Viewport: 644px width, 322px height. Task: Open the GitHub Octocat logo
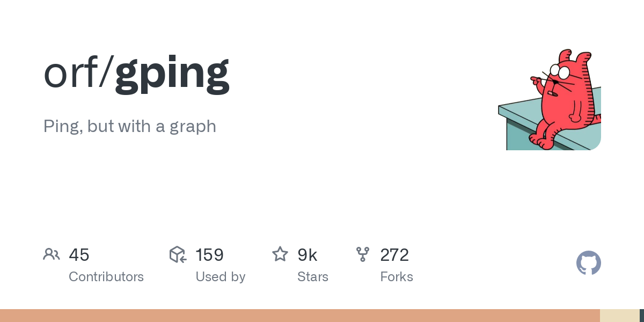click(589, 263)
